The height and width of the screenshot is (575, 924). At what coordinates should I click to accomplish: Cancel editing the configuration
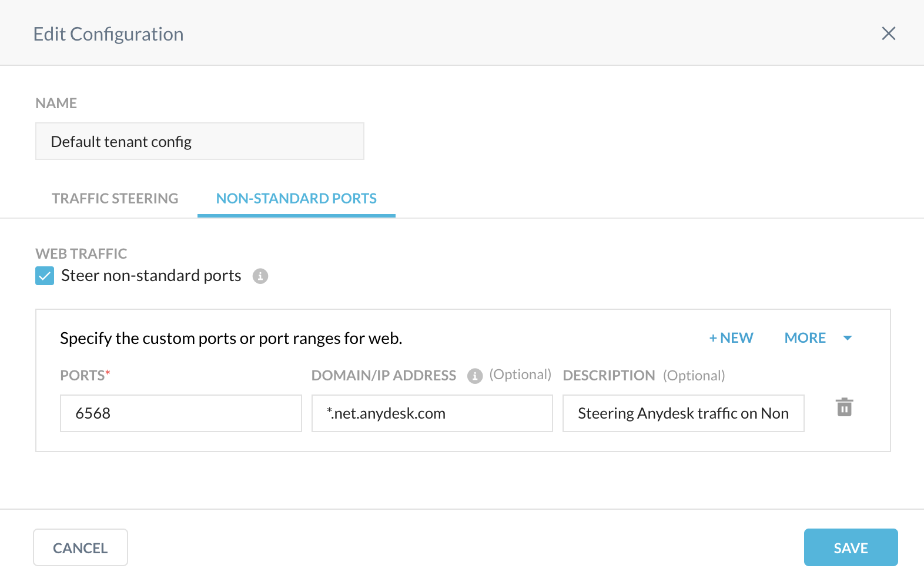[81, 547]
